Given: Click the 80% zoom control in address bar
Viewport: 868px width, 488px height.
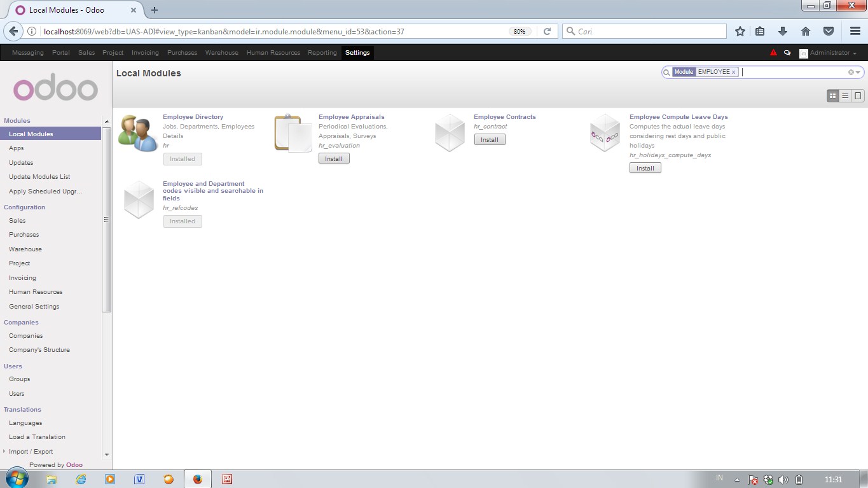Looking at the screenshot, I should pyautogui.click(x=520, y=31).
